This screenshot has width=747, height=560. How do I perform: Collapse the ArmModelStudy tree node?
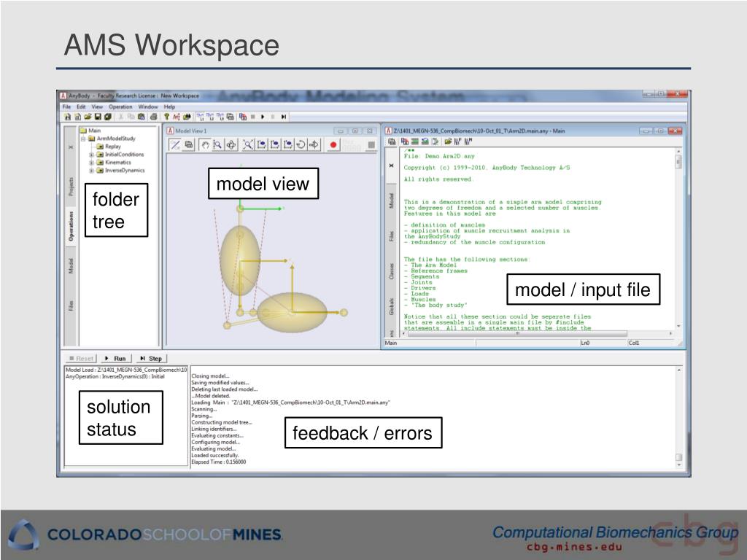pos(83,139)
